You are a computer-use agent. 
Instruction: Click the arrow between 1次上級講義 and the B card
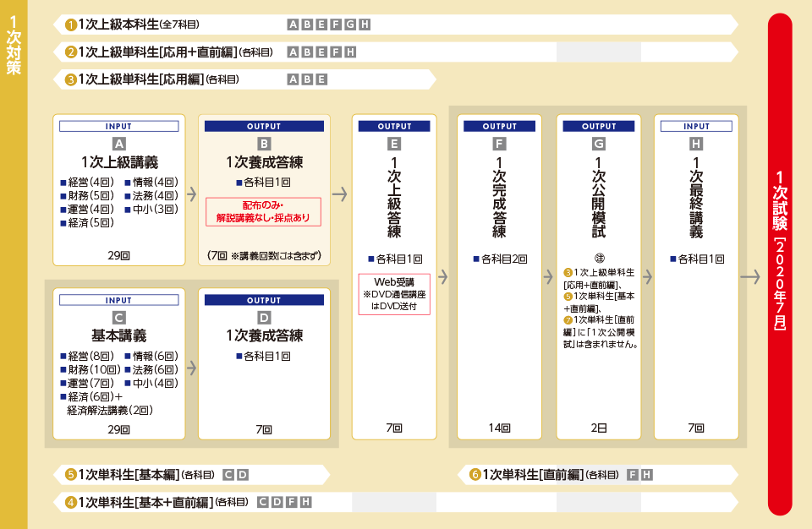192,192
